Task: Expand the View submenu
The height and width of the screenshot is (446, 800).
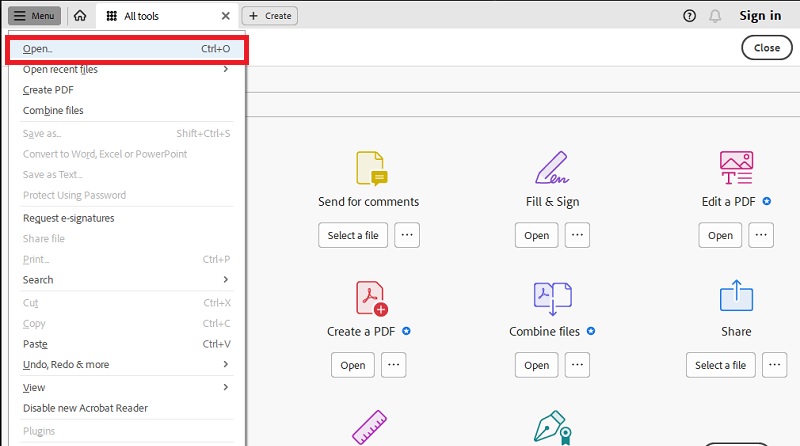Action: point(127,387)
